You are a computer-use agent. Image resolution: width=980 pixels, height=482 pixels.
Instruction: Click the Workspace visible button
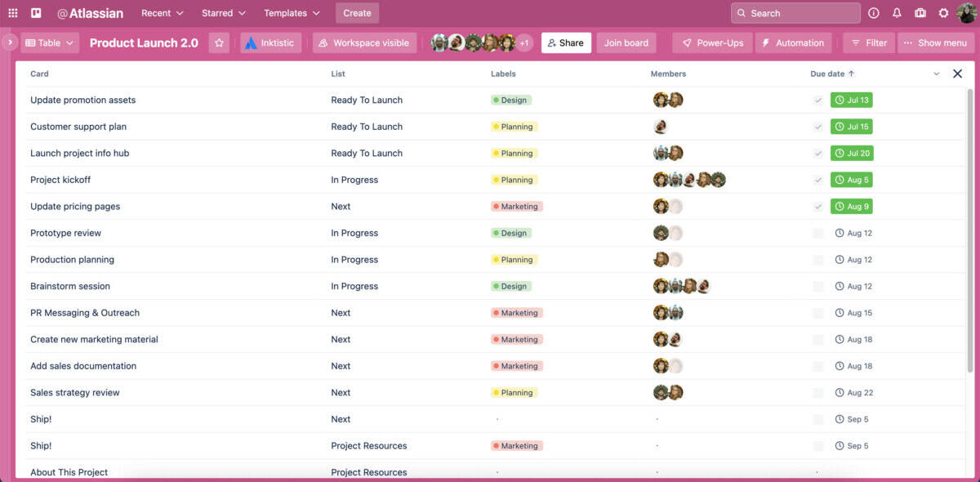coord(364,42)
